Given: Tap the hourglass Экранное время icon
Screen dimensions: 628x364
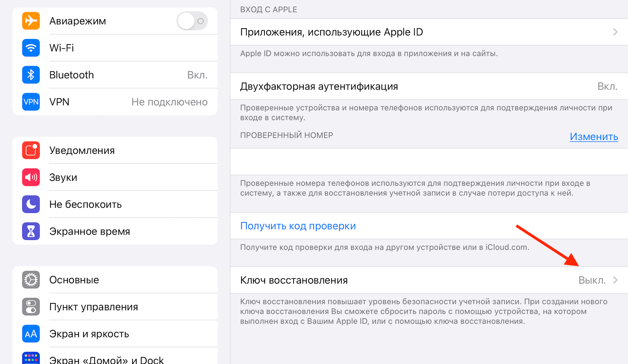Looking at the screenshot, I should tap(31, 231).
